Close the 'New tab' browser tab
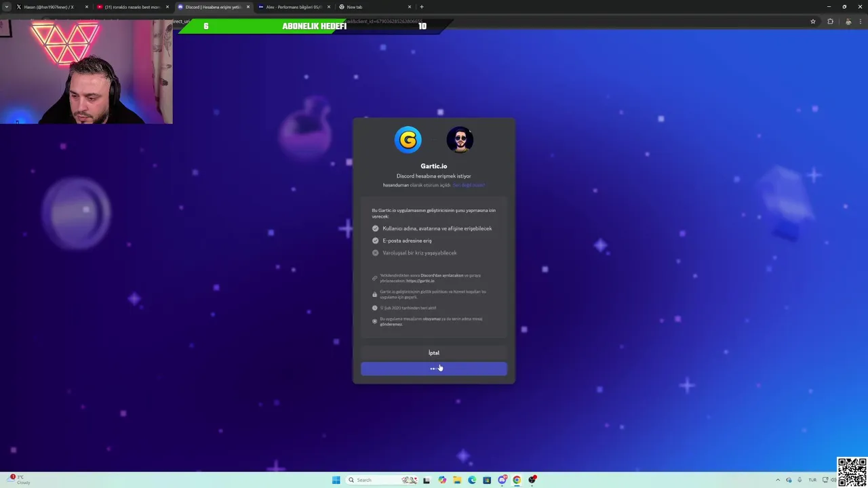Image resolution: width=868 pixels, height=488 pixels. (410, 7)
